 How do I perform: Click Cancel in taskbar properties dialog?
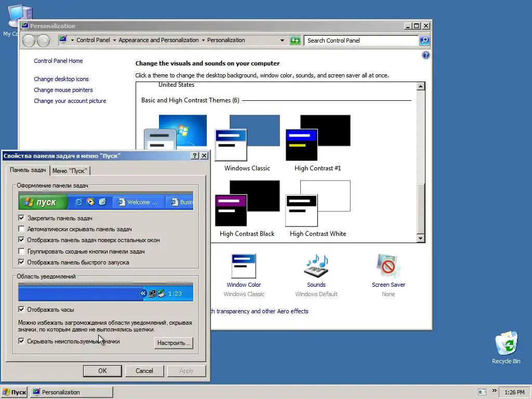(x=144, y=371)
